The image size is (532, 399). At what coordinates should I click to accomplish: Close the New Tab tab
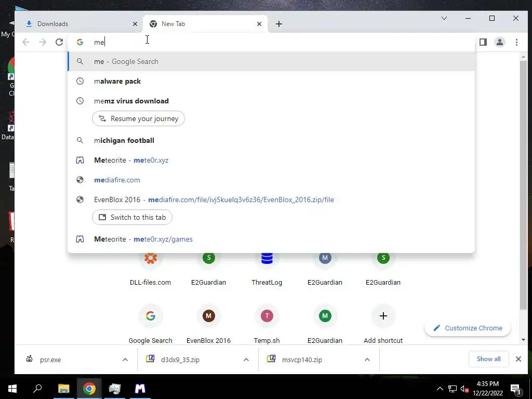click(x=259, y=24)
